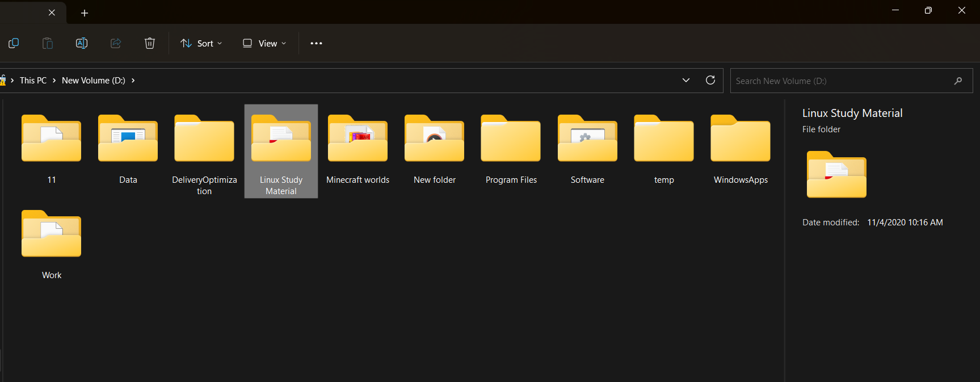Image resolution: width=980 pixels, height=382 pixels.
Task: Minimize the File Explorer window
Action: pos(895,10)
